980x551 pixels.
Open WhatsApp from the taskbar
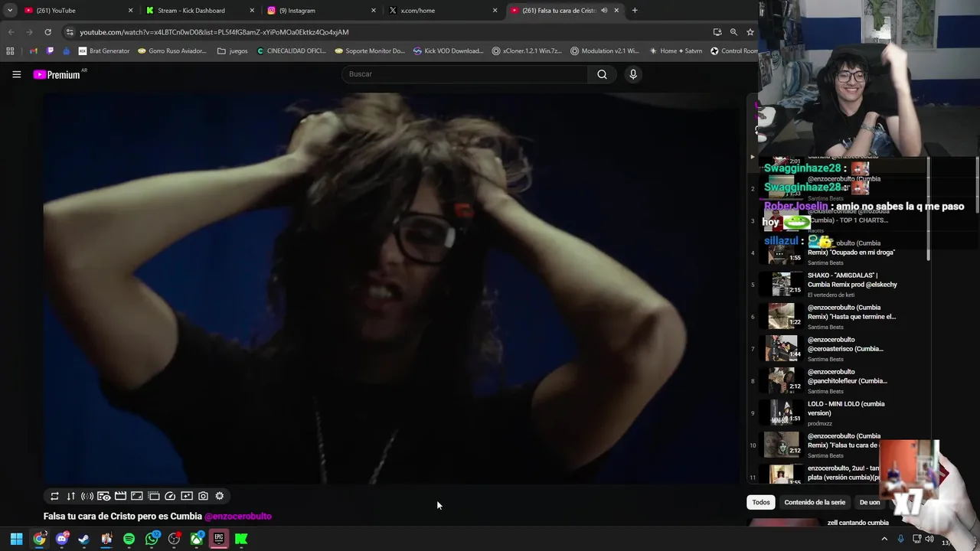click(x=152, y=539)
